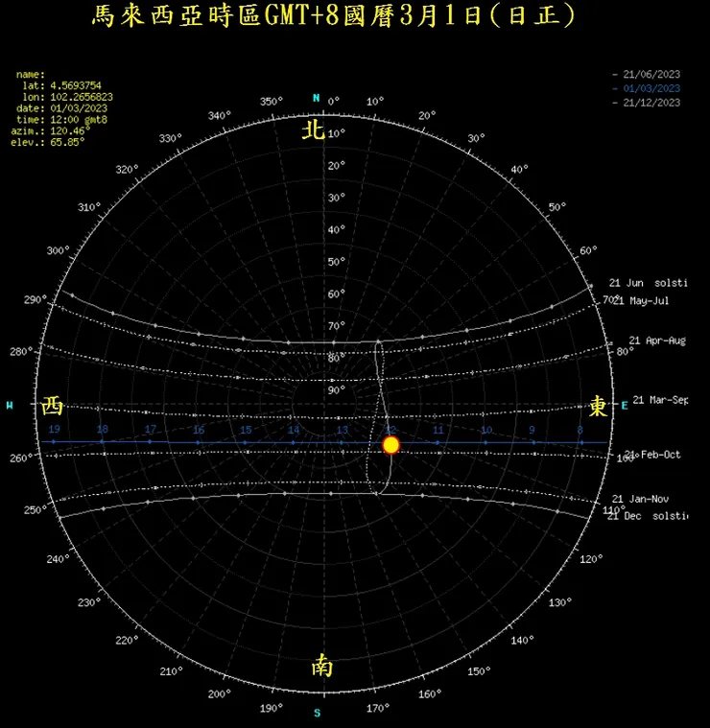The width and height of the screenshot is (710, 728).
Task: Click hour marker 19 on blue path
Action: (x=55, y=429)
